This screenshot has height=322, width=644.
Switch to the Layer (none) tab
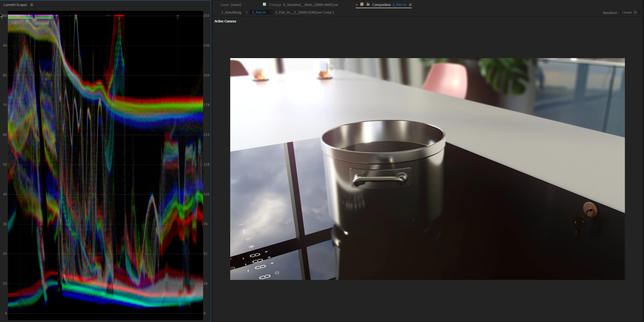tap(230, 5)
